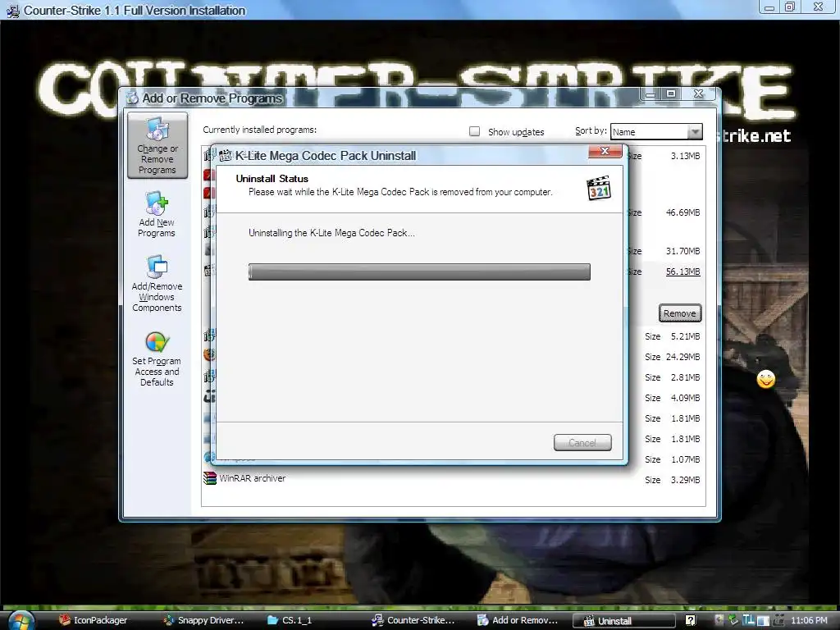The height and width of the screenshot is (630, 840).
Task: Open Add/Remove Windows Components
Action: point(157,284)
